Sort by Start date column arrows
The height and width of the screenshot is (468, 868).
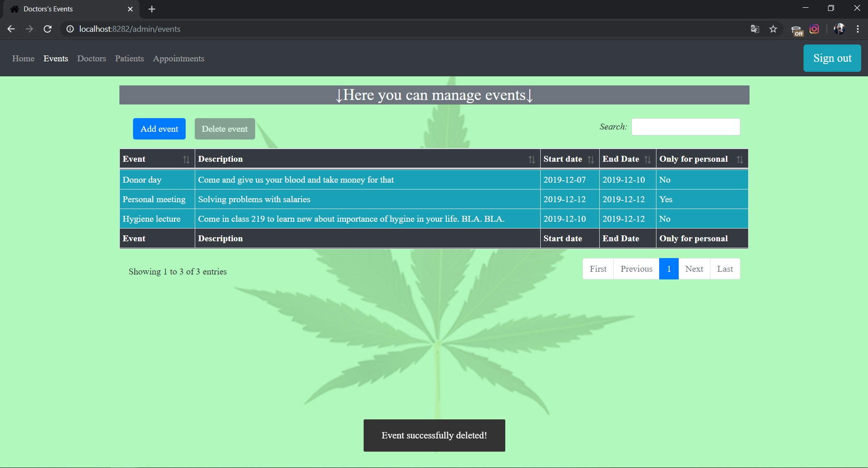[x=591, y=159]
